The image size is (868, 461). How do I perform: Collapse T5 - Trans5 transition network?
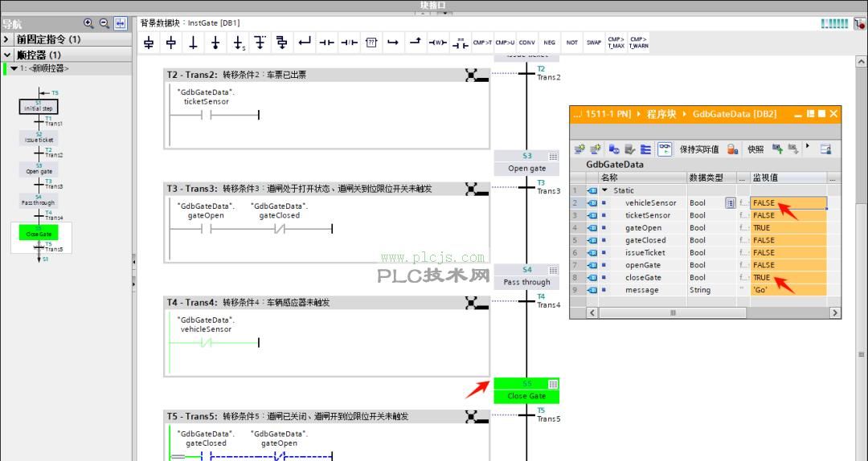tap(477, 417)
